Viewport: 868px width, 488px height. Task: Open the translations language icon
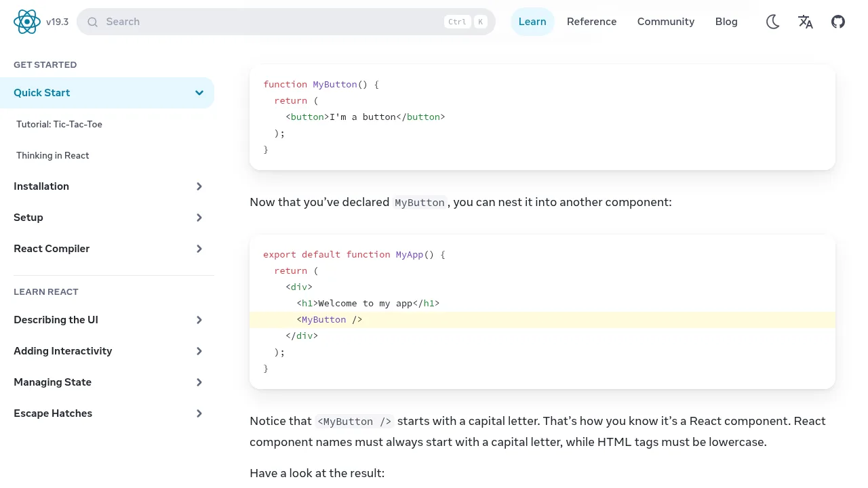806,22
